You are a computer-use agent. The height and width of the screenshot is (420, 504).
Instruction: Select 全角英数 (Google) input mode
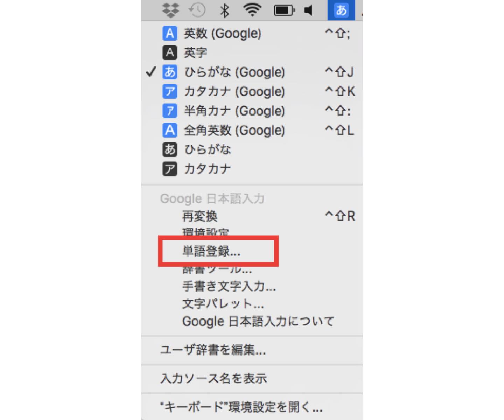point(252,130)
